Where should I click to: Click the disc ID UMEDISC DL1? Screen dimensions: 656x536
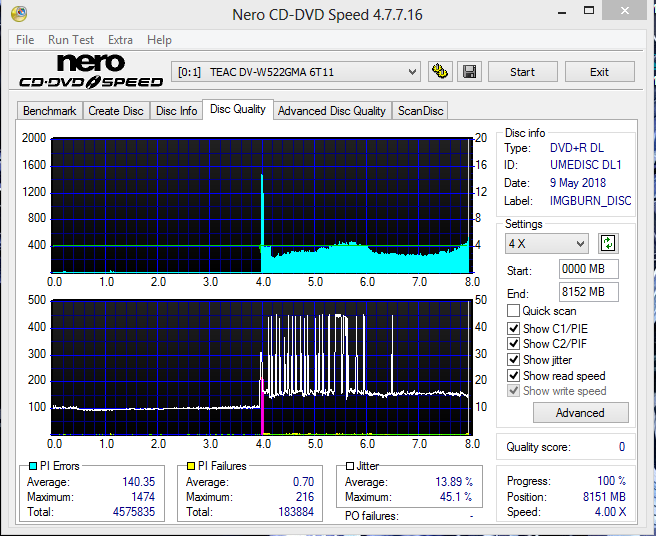(586, 165)
